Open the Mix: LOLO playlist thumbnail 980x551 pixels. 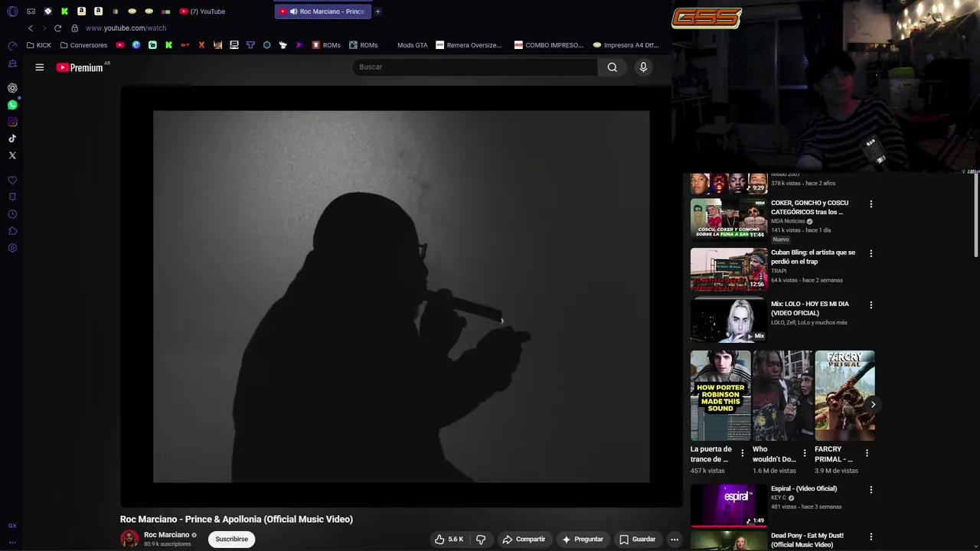(x=729, y=320)
